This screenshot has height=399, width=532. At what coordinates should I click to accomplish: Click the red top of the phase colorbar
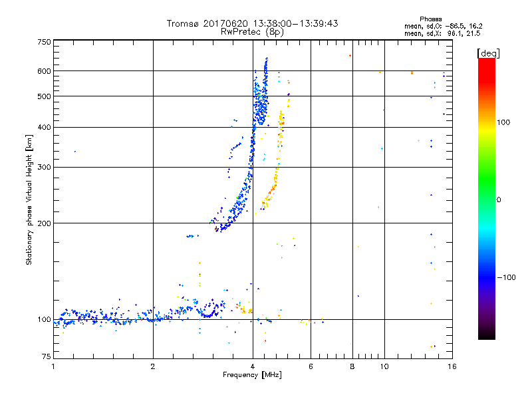tap(487, 66)
